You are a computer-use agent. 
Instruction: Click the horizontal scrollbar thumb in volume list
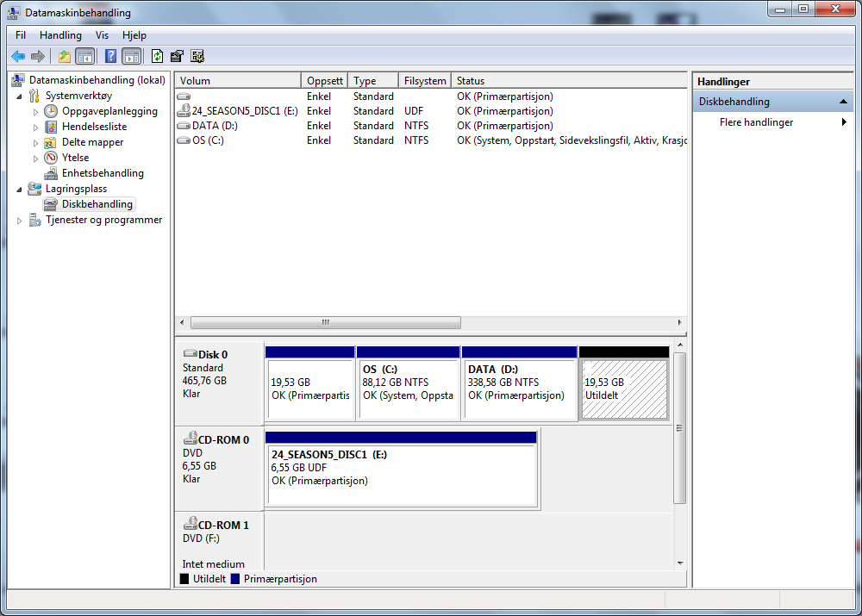click(x=326, y=322)
